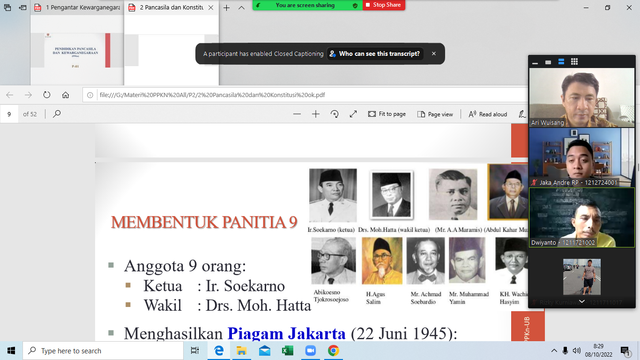Click the green shield security icon

click(x=355, y=5)
